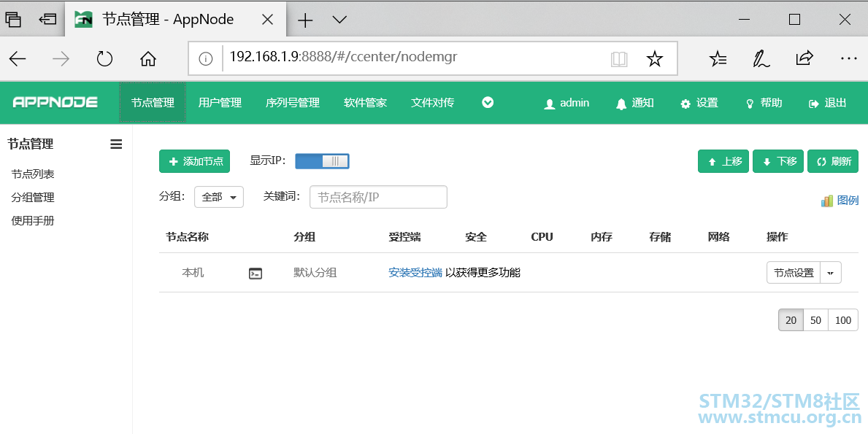Screen dimensions: 868x434
Task: Open the 序列号管理 menu
Action: pyautogui.click(x=293, y=103)
